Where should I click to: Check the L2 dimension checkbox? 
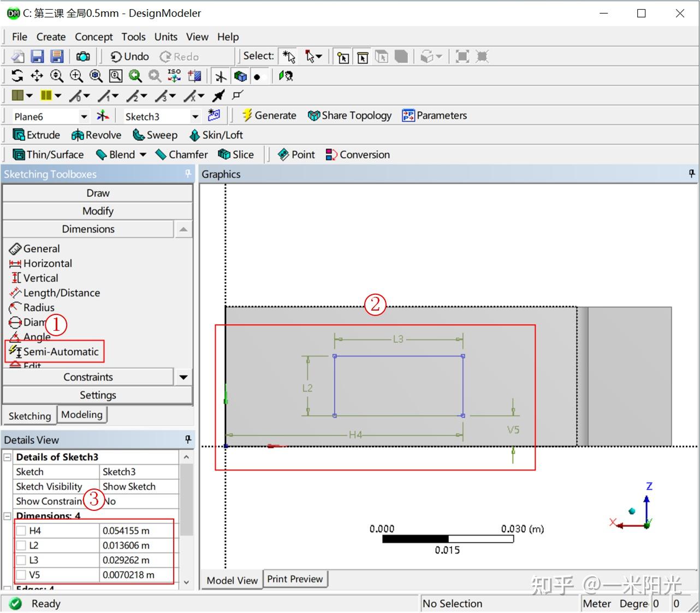(21, 545)
